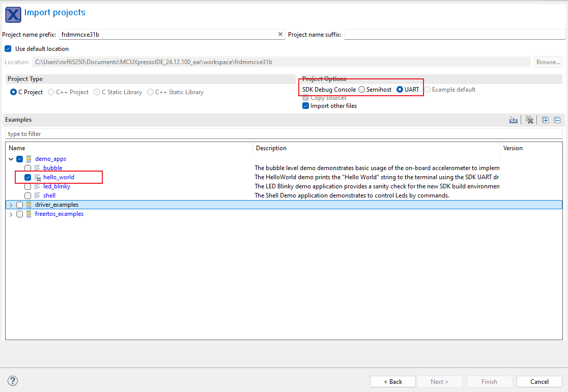Screen dimensions: 568x392
Task: Click the MCUXpresso X logo icon
Action: [x=13, y=14]
